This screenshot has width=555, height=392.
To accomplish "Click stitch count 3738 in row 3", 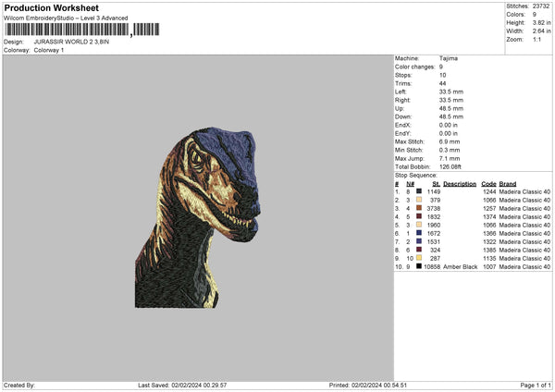I will coord(434,208).
